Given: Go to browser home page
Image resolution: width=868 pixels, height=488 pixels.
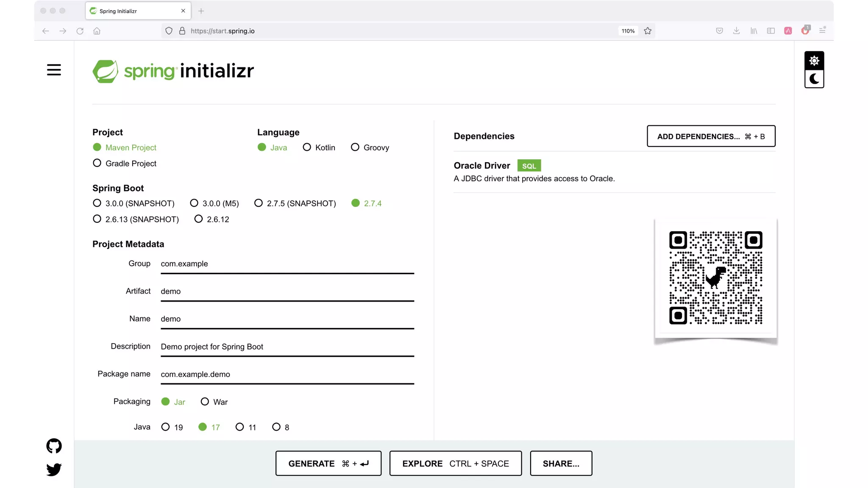Looking at the screenshot, I should coord(97,31).
